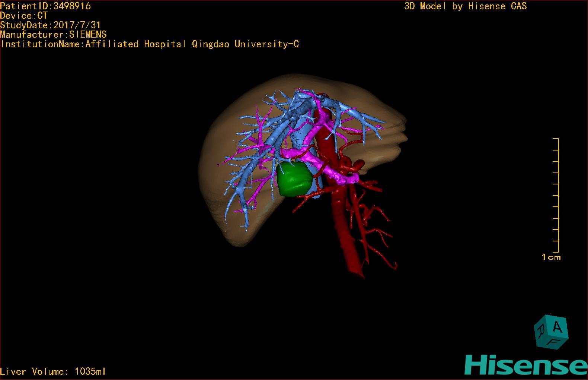The image size is (588, 380).
Task: Click the InstitutionName Affiliated Hospital text
Action: [x=150, y=44]
